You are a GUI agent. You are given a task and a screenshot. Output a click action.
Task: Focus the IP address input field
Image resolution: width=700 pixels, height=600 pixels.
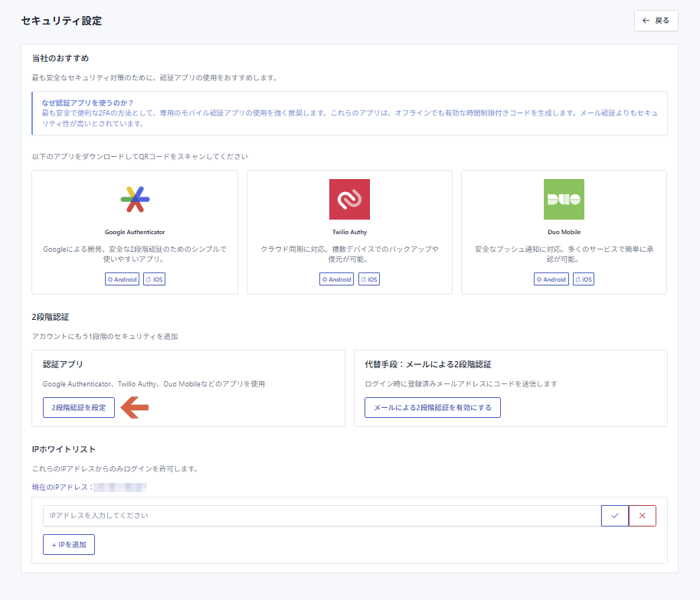click(x=322, y=516)
